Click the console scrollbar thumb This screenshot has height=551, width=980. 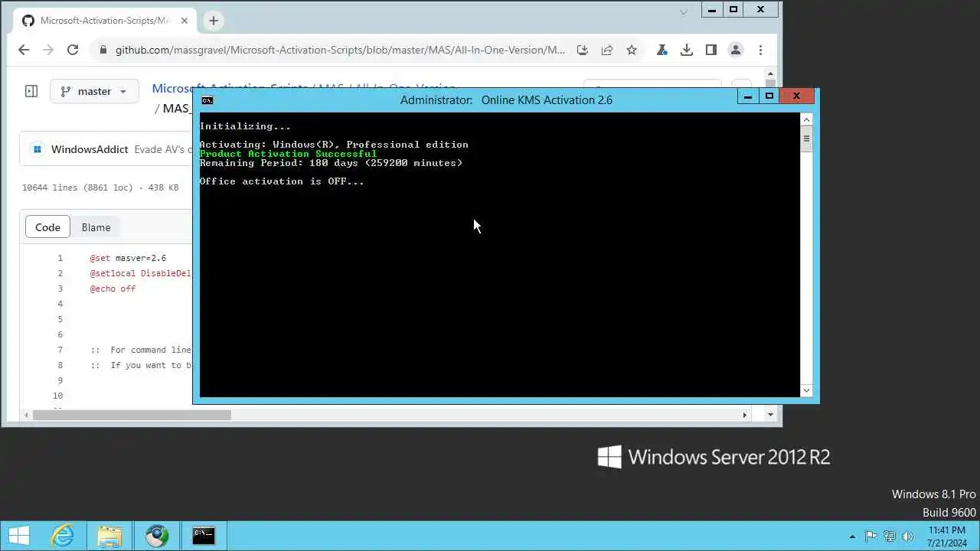806,140
